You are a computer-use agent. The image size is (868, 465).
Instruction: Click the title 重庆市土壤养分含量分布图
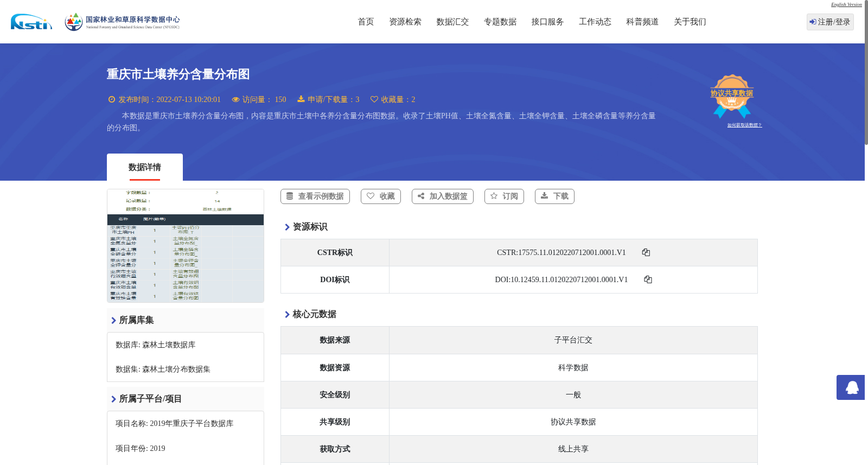pyautogui.click(x=178, y=74)
